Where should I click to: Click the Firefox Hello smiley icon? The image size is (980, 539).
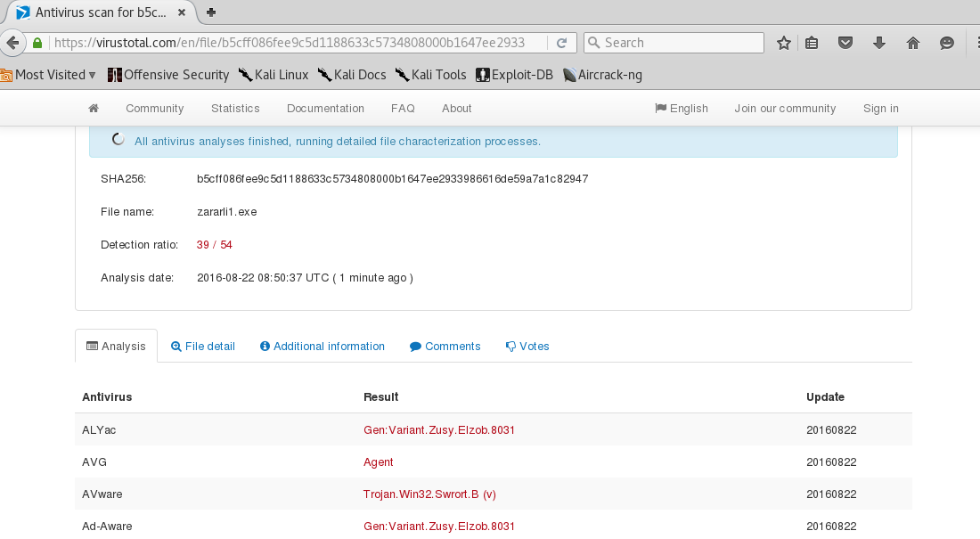click(x=947, y=43)
